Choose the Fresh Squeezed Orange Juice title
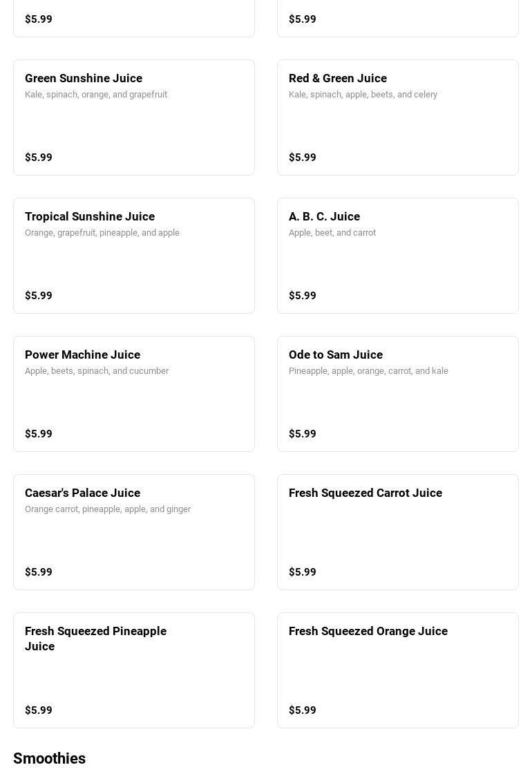This screenshot has height=774, width=532. [368, 631]
